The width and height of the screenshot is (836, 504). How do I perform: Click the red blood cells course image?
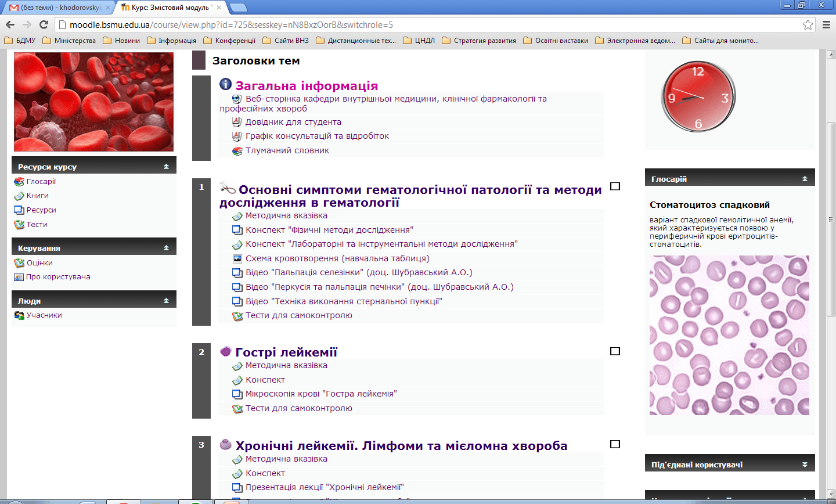(x=93, y=102)
